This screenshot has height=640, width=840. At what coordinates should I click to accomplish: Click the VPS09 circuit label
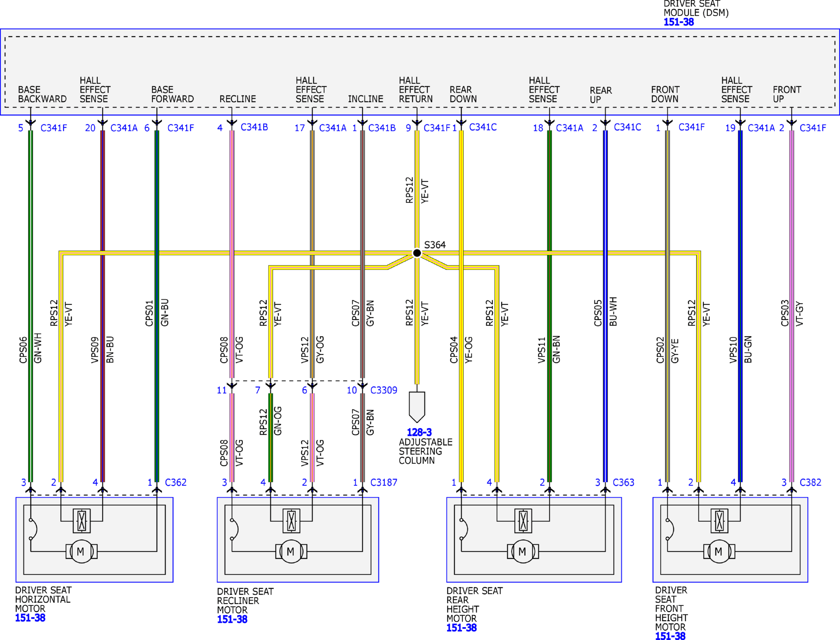click(x=95, y=350)
